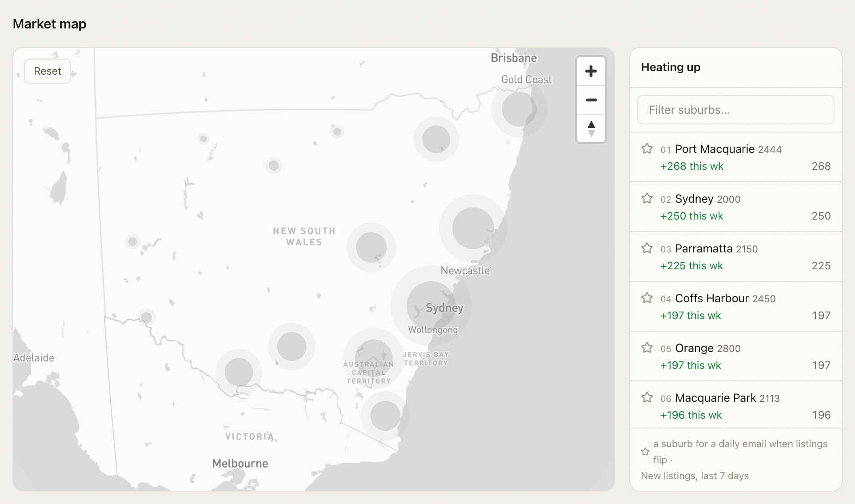Star the Coffs Harbour 2450 suburb
Viewport: 855px width, 504px height.
647,298
